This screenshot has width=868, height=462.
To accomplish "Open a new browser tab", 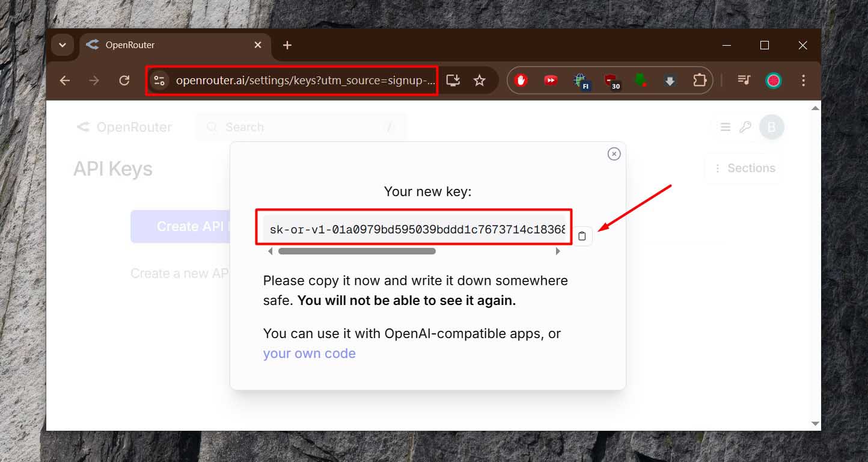I will (x=287, y=45).
